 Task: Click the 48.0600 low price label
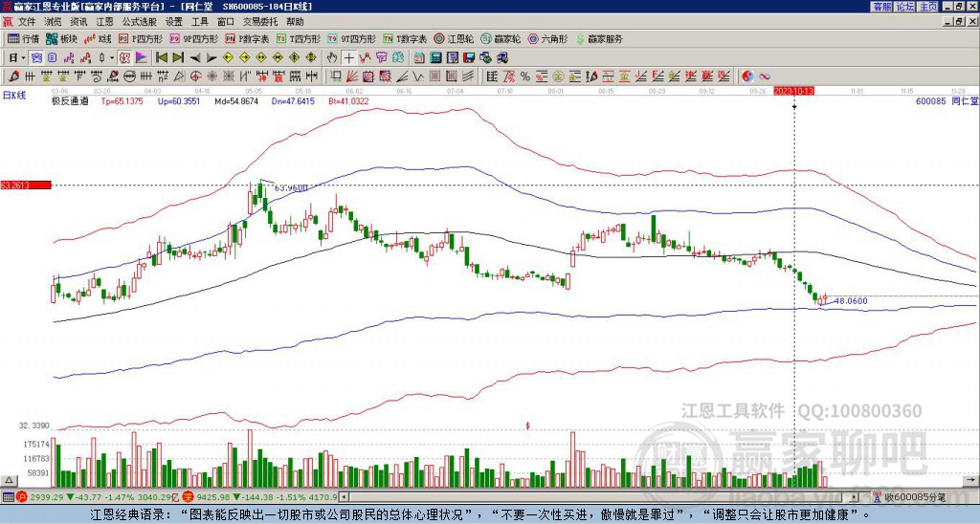click(x=851, y=301)
